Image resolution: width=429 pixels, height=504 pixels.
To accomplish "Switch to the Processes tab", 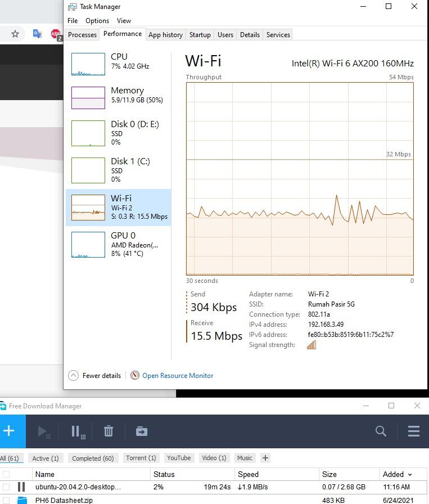I will [82, 35].
